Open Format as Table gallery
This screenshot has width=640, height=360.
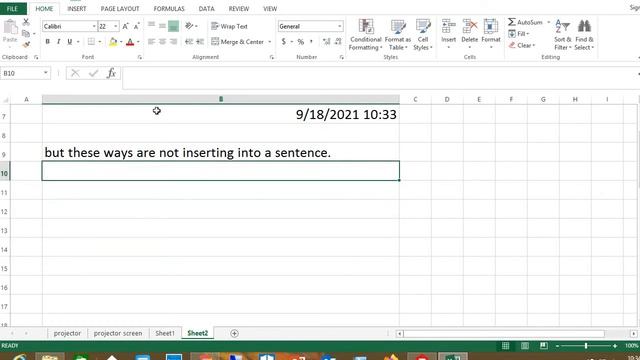[398, 35]
